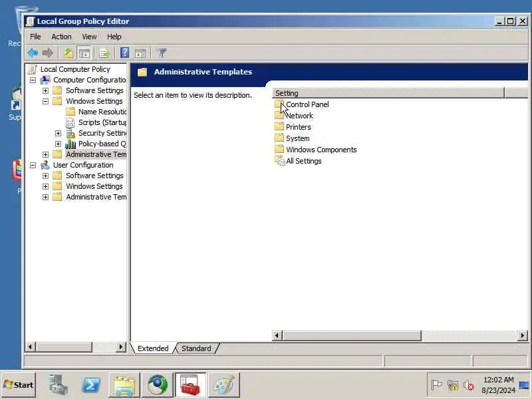Toggle the Action Pane toolbar icon

coord(140,53)
